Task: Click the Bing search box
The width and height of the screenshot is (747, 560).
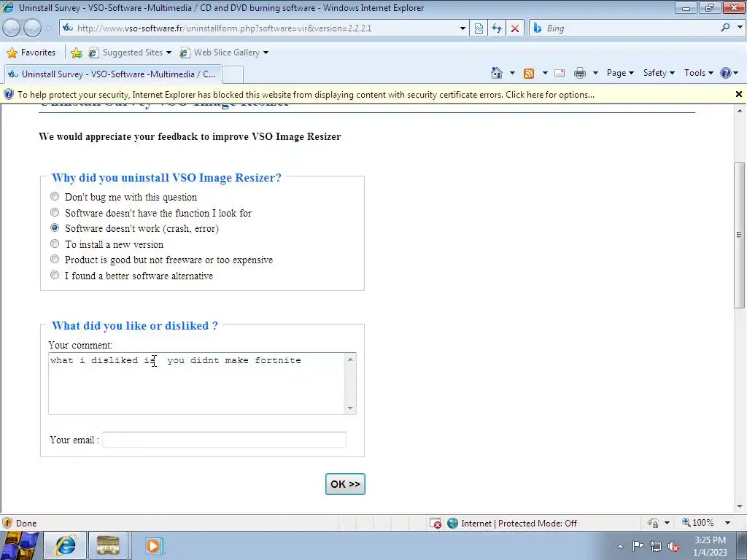Action: point(624,28)
